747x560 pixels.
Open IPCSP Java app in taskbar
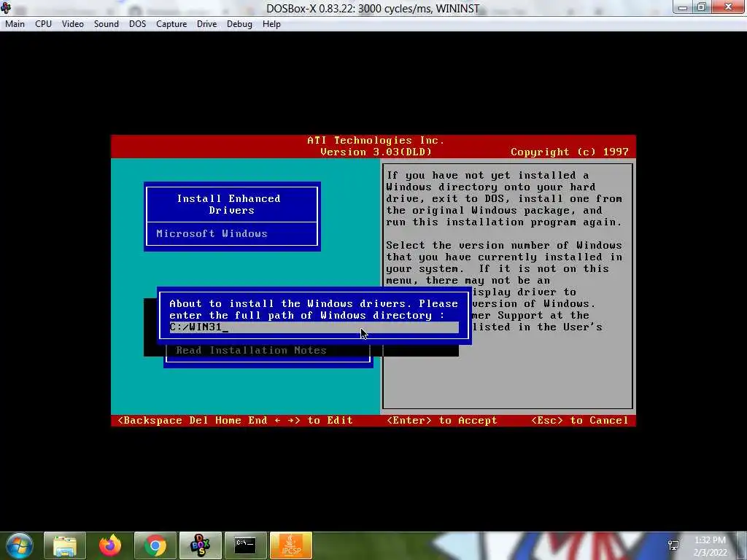pos(291,545)
